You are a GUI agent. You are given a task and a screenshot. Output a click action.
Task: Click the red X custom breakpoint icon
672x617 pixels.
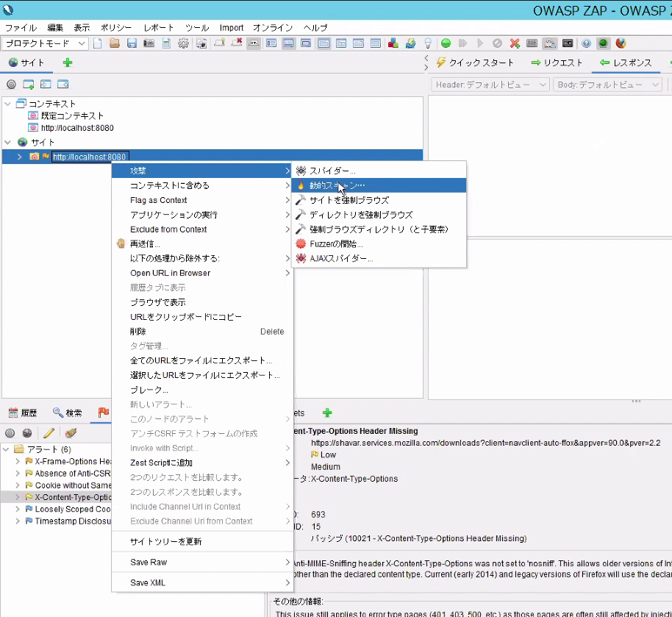click(515, 43)
